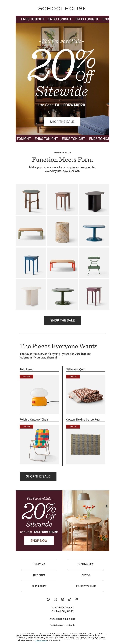
Task: Open the HARDWARE category link
Action: [86, 564]
